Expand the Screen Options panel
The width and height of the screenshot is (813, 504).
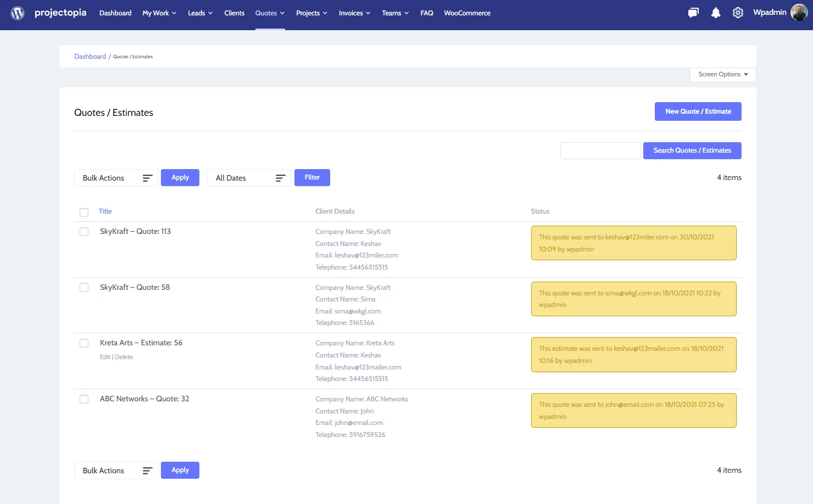(x=723, y=75)
